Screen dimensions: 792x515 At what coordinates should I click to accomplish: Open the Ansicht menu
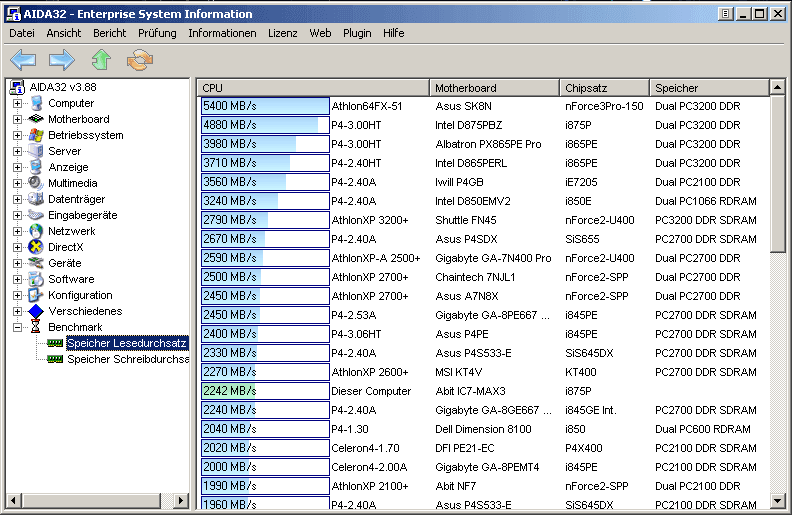tap(64, 33)
